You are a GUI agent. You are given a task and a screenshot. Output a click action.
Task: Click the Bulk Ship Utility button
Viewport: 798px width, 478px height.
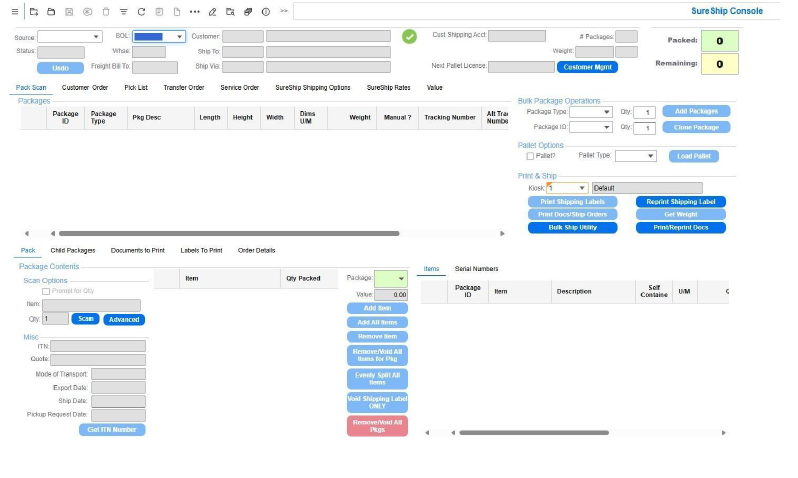[572, 228]
